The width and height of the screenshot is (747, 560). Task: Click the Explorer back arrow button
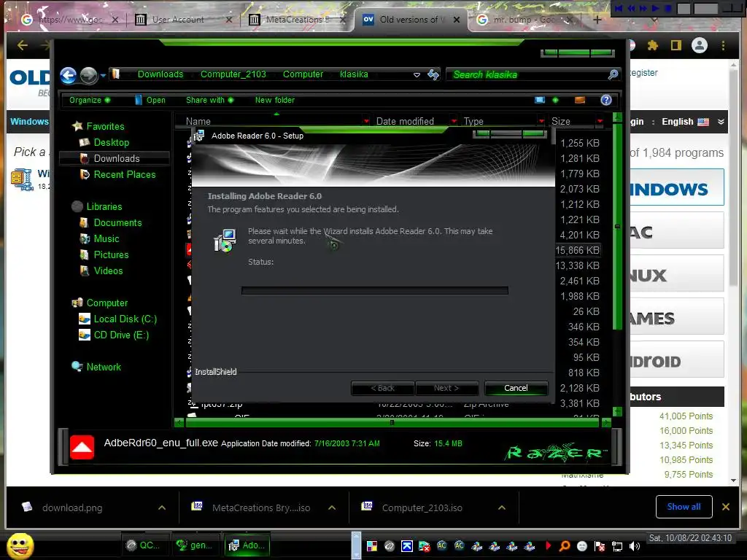(68, 75)
